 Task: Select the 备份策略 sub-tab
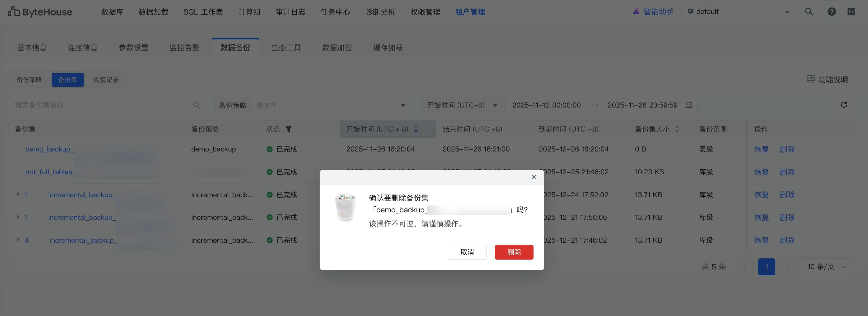coord(29,80)
